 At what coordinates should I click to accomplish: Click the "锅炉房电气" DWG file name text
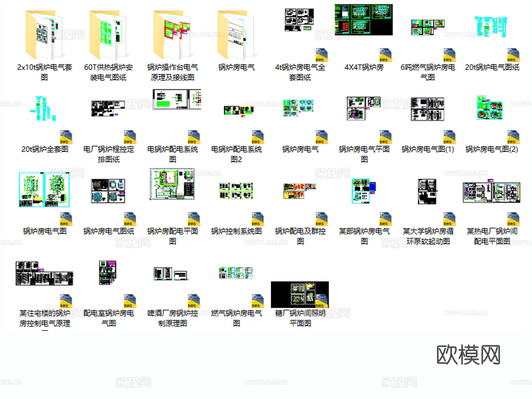300,149
